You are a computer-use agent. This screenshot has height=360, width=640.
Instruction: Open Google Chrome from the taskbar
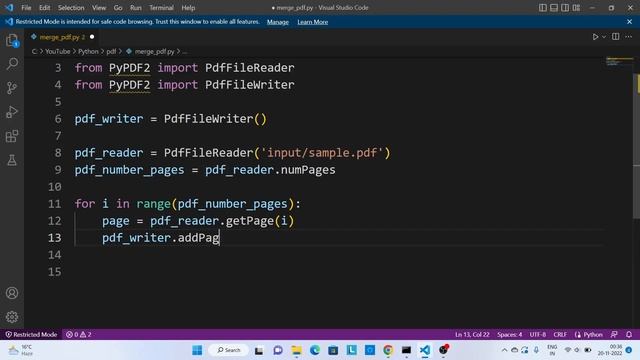pyautogui.click(x=388, y=350)
